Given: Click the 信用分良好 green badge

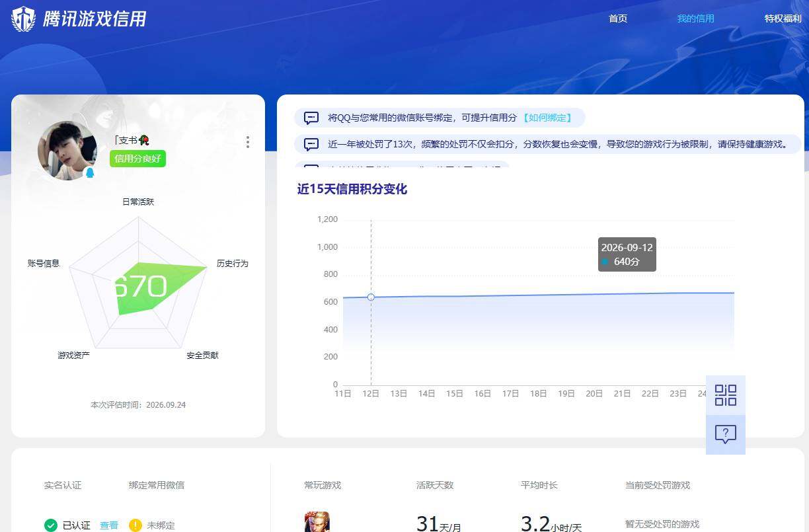Looking at the screenshot, I should 137,159.
